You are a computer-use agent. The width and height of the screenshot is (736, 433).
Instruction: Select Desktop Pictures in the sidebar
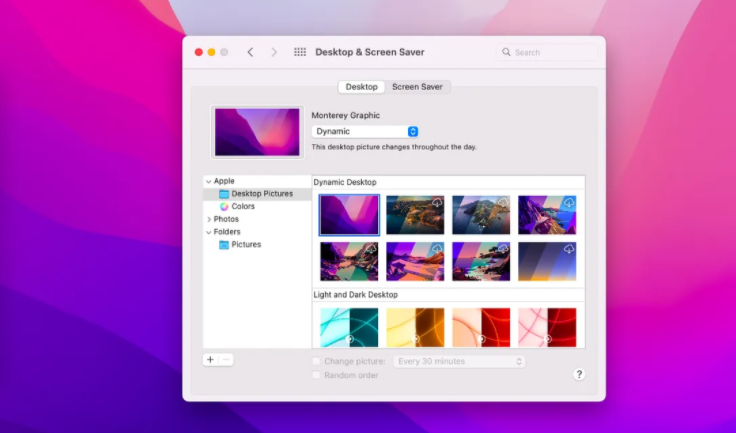tap(257, 194)
